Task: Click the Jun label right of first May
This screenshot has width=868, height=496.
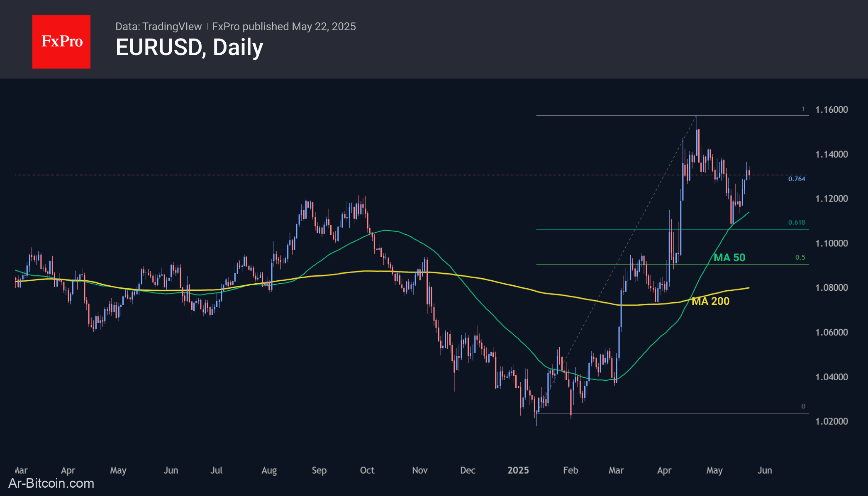Action: 171,470
